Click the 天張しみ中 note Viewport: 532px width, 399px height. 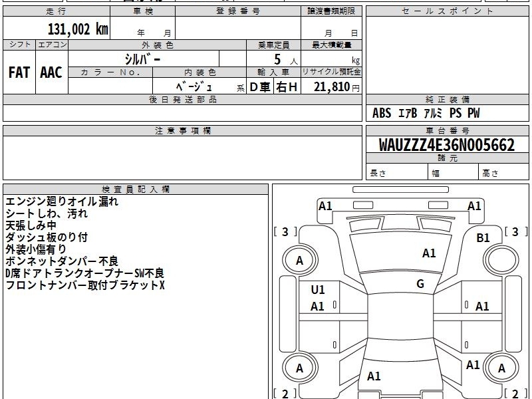(31, 225)
